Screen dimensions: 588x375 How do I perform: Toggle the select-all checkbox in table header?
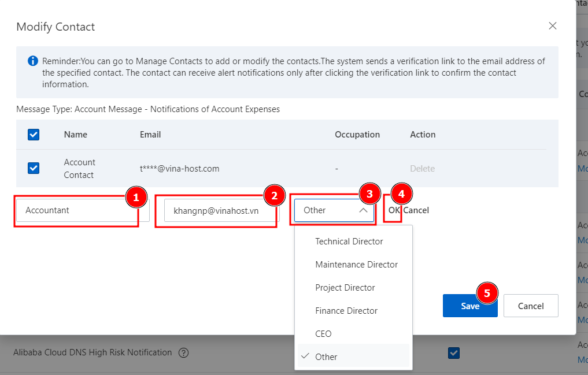coord(34,135)
